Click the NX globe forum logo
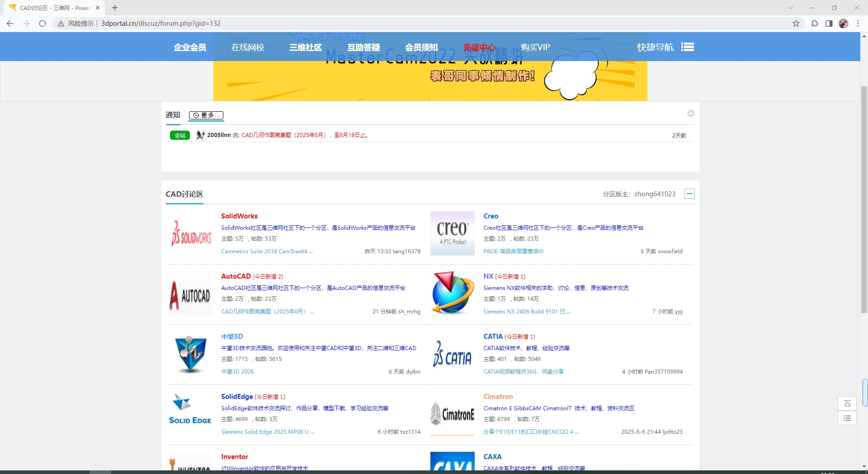This screenshot has width=868, height=474. pyautogui.click(x=453, y=294)
